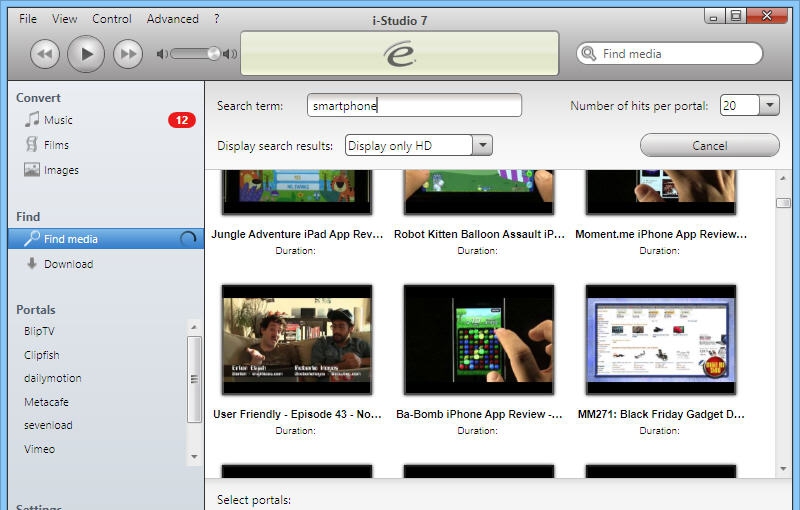Open the ? help menu
This screenshot has width=800, height=510.
pyautogui.click(x=216, y=19)
